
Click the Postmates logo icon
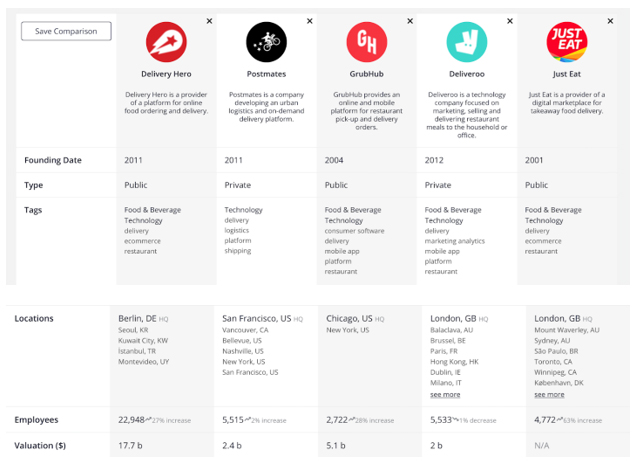pyautogui.click(x=266, y=43)
